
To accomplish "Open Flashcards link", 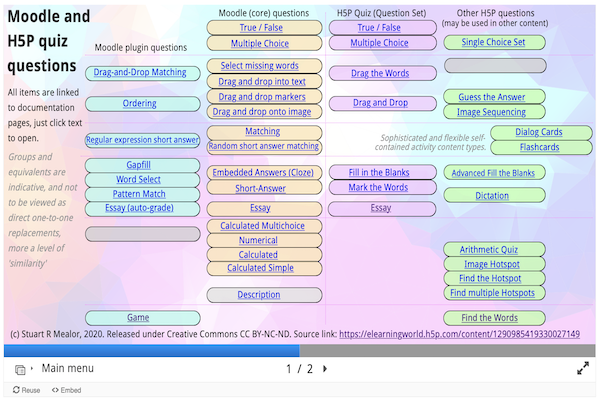I will [540, 147].
